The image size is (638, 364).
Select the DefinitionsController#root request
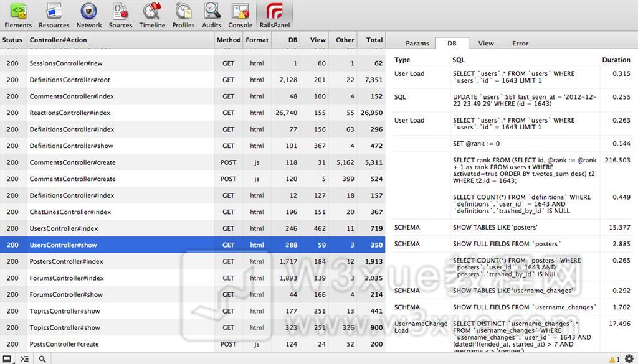pos(193,80)
